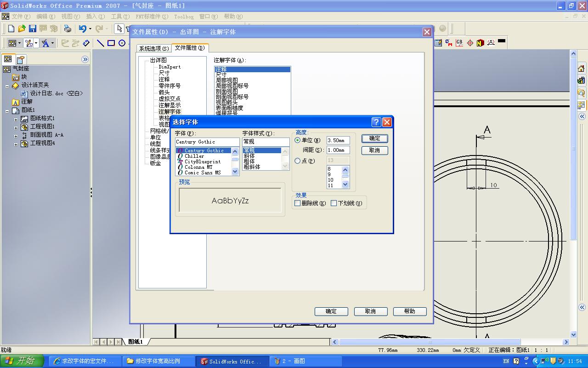Click the 间距 spacing field 1.00mm
The image size is (588, 368).
(338, 150)
